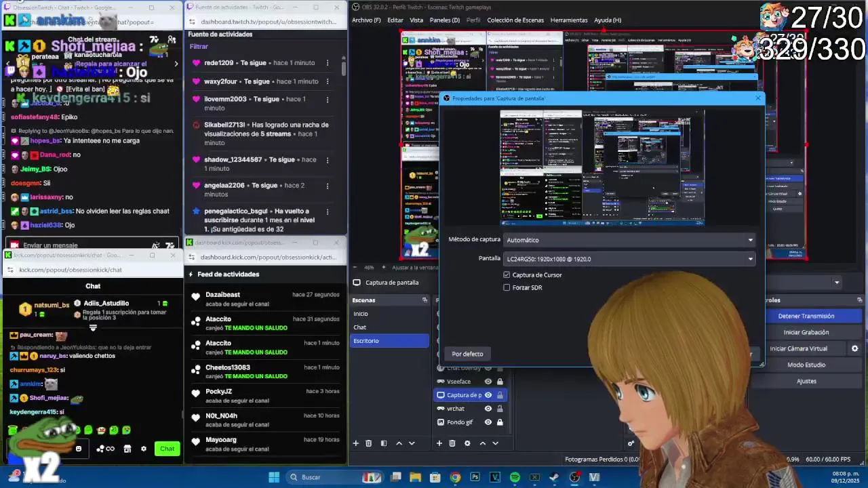Viewport: 868px width, 488px height.
Task: Hide the Fondo gif source
Action: coord(488,422)
